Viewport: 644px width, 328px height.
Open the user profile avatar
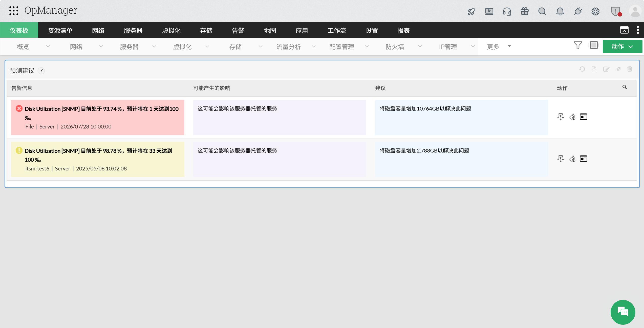(x=635, y=11)
